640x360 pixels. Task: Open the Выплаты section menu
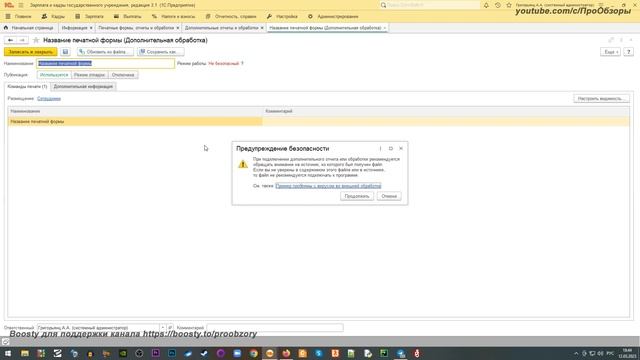[x=128, y=16]
